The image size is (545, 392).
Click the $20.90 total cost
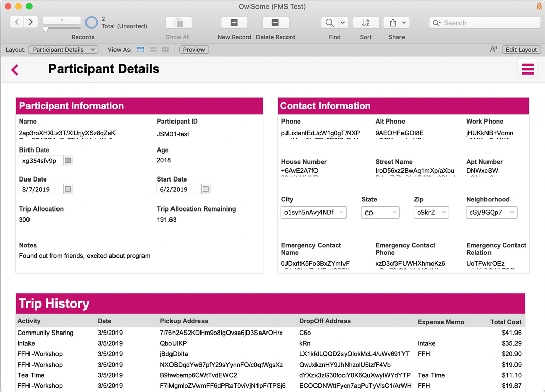(x=511, y=354)
